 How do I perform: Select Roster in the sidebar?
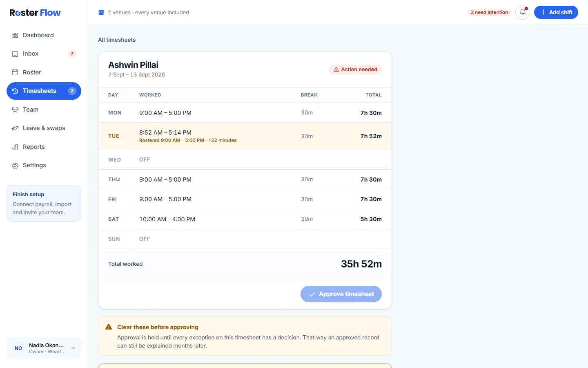point(44,72)
